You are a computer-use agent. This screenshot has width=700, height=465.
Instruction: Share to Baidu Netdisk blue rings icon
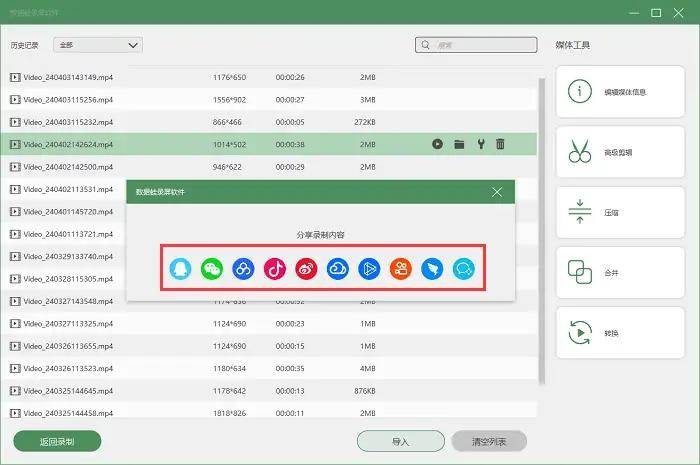(243, 269)
